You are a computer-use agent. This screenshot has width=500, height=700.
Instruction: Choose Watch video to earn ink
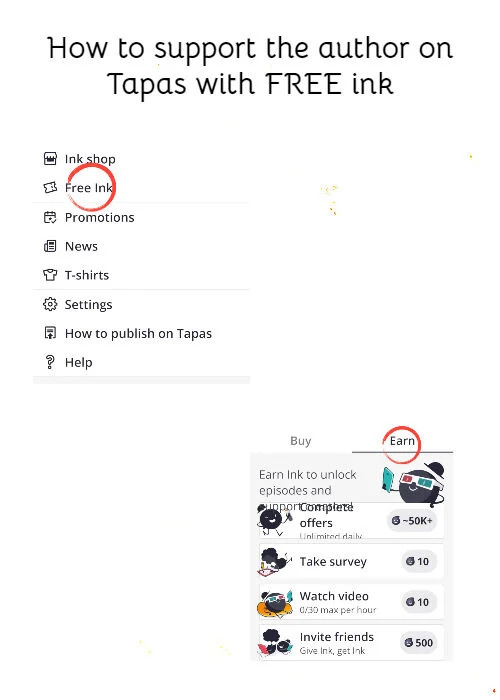351,602
